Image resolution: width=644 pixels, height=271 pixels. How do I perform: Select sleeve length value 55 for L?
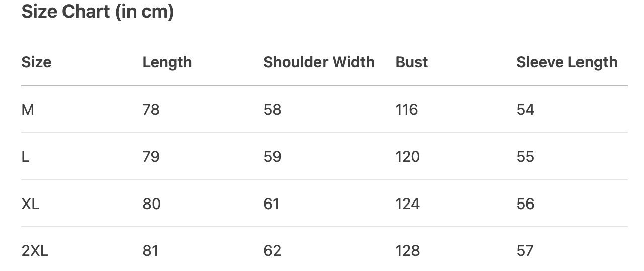point(525,157)
